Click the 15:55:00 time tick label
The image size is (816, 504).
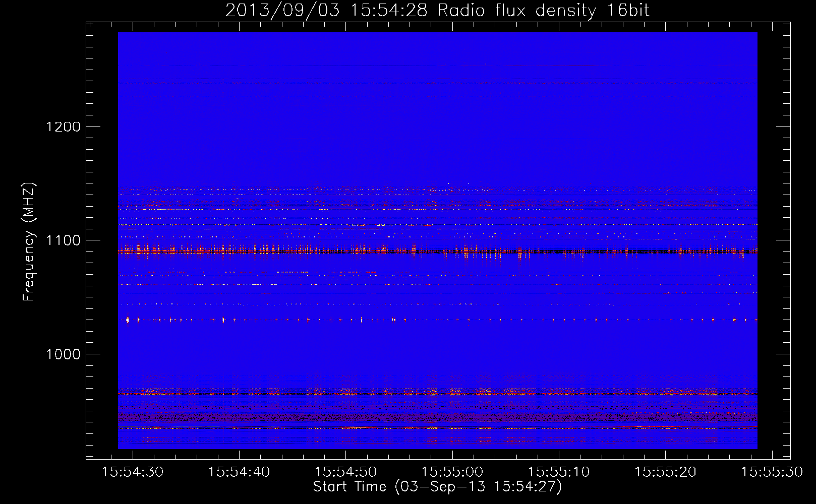point(452,472)
